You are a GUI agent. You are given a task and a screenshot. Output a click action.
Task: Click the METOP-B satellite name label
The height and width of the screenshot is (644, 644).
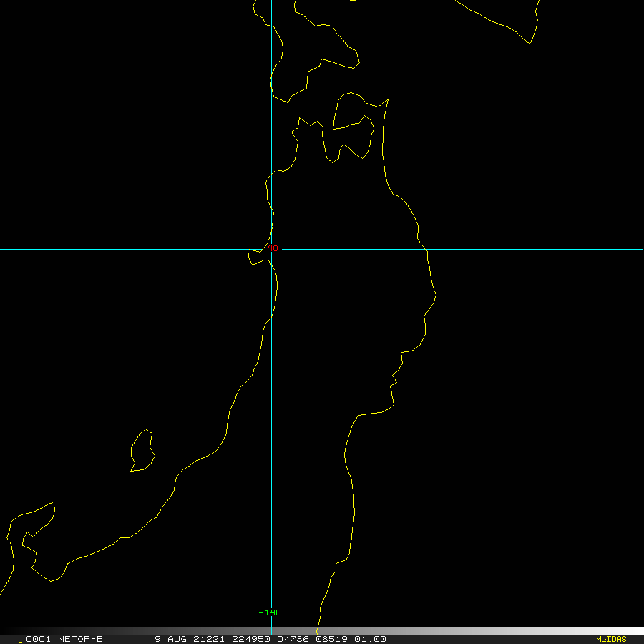[x=80, y=639]
